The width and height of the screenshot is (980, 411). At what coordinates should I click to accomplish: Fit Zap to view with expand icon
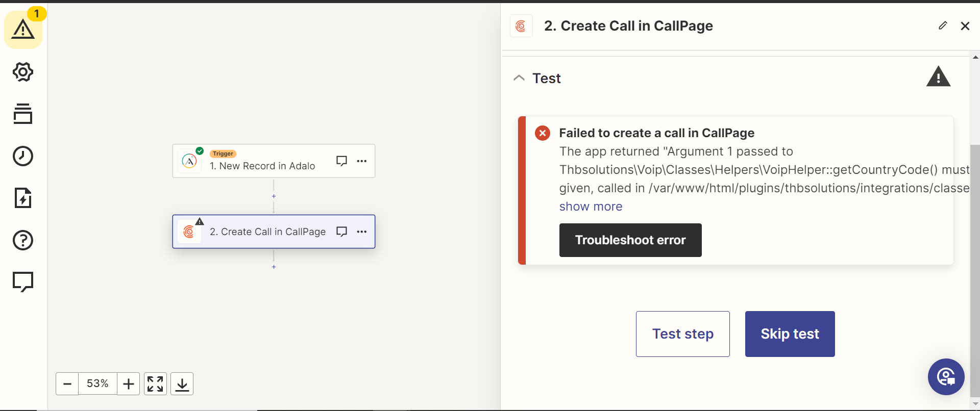[155, 383]
